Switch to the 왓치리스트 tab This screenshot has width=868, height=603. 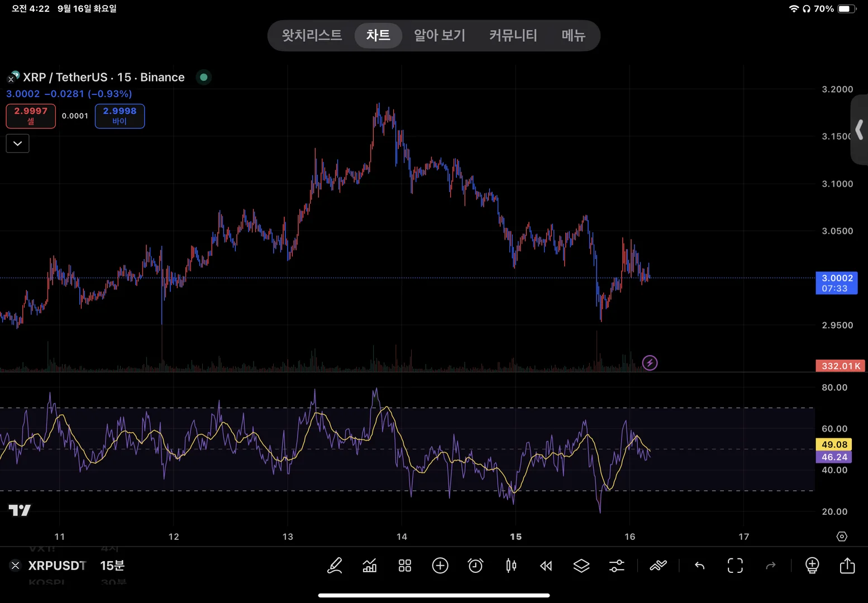click(x=312, y=36)
